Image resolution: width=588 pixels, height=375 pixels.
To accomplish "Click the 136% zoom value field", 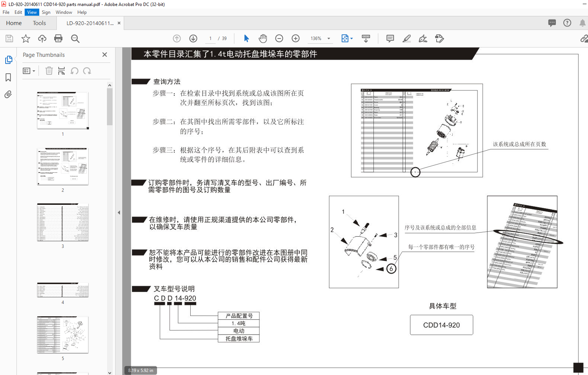I will [316, 39].
